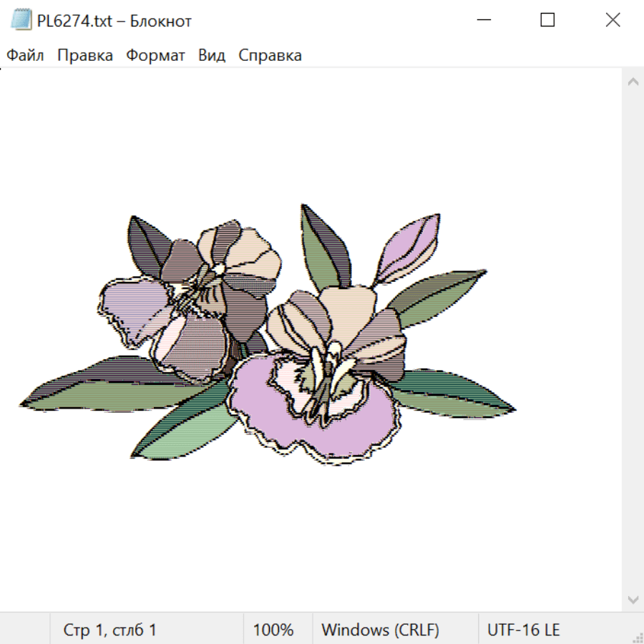Open the Вид menu
The width and height of the screenshot is (644, 644).
(x=212, y=56)
